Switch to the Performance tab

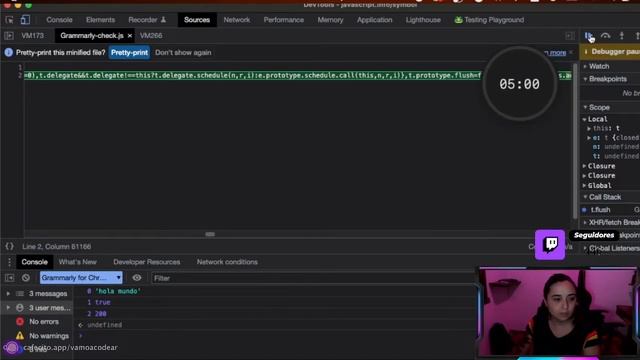coord(284,20)
